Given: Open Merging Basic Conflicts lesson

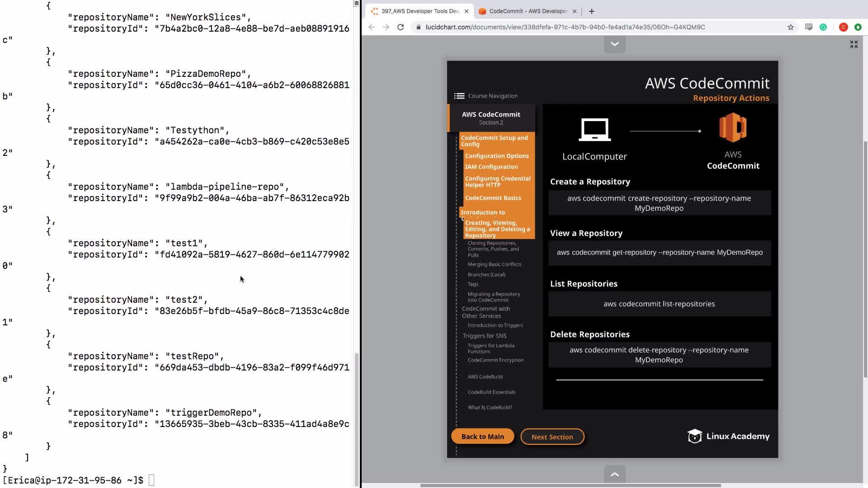Looking at the screenshot, I should (x=494, y=264).
